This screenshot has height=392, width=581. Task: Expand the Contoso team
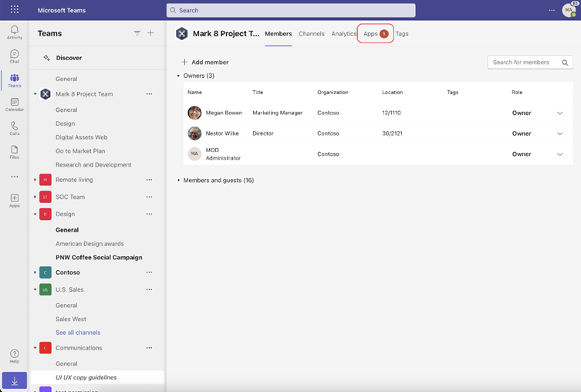pos(35,272)
